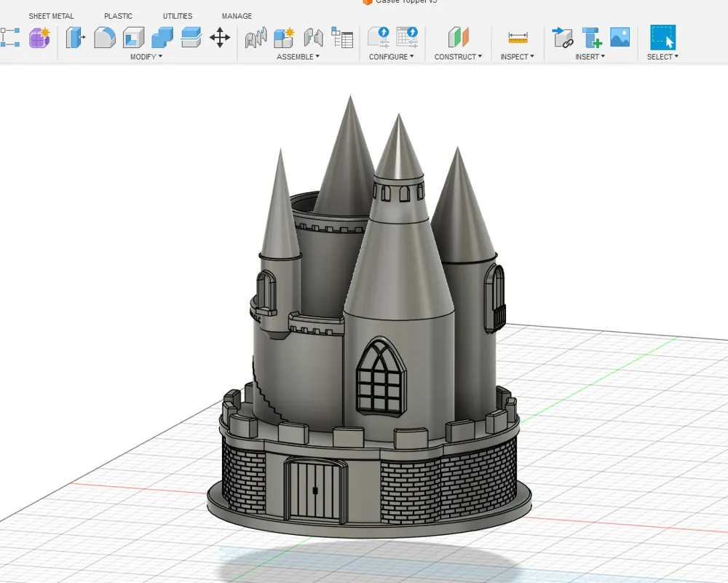Expand the Construct dropdown menu
The image size is (728, 583).
(458, 57)
